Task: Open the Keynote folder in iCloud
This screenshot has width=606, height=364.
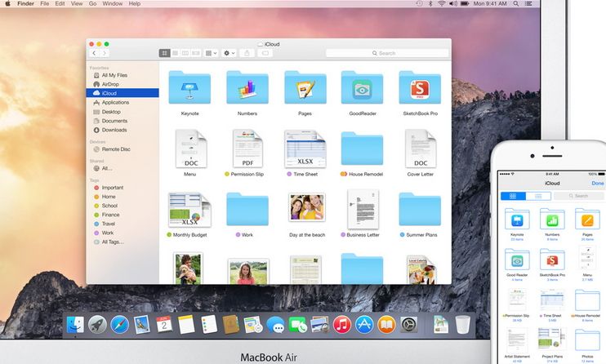Action: click(189, 89)
